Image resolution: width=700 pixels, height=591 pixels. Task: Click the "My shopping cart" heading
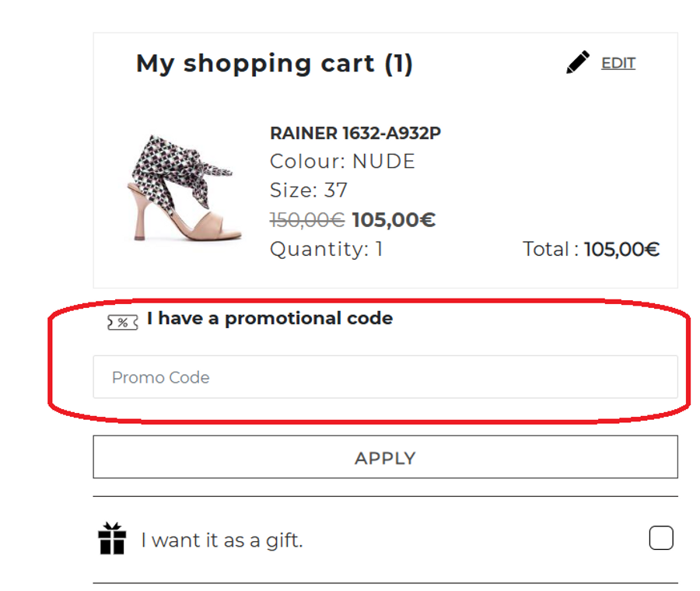pyautogui.click(x=256, y=63)
